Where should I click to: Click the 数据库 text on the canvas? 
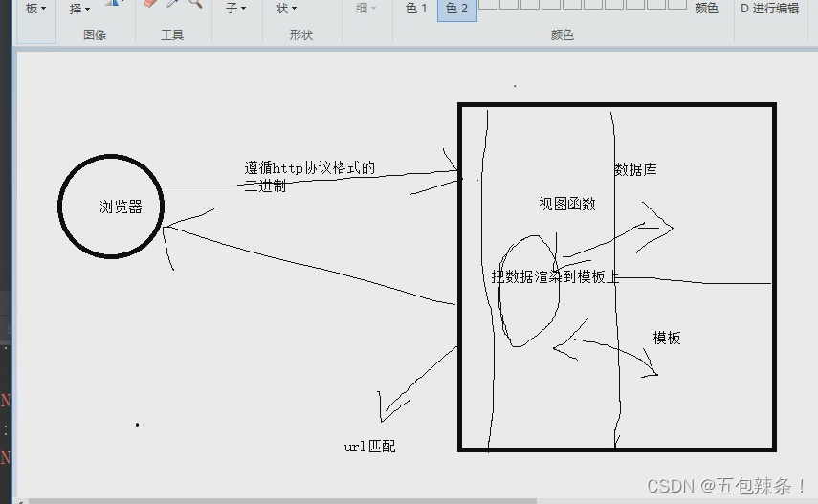pos(635,169)
